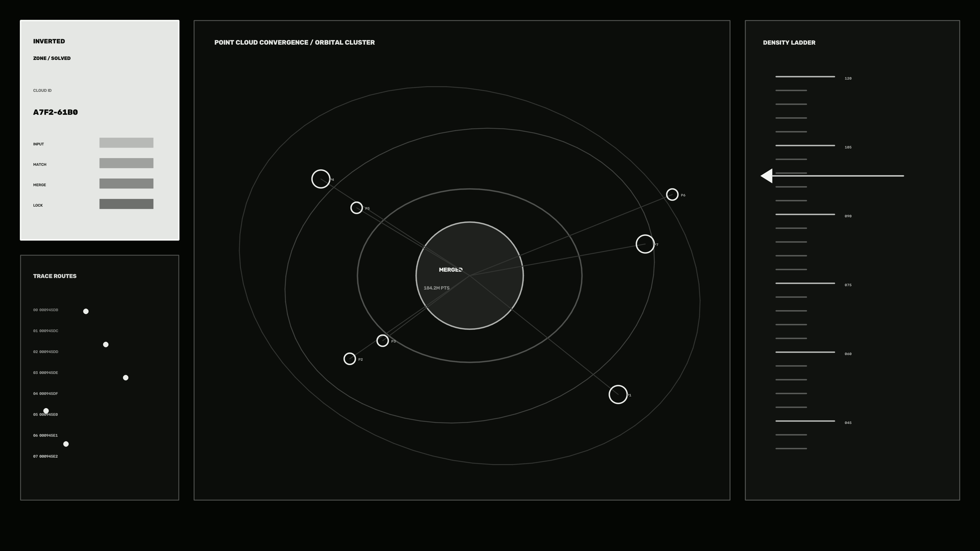980x551 pixels.
Task: Select the P7 orbital node circle
Action: coord(645,244)
